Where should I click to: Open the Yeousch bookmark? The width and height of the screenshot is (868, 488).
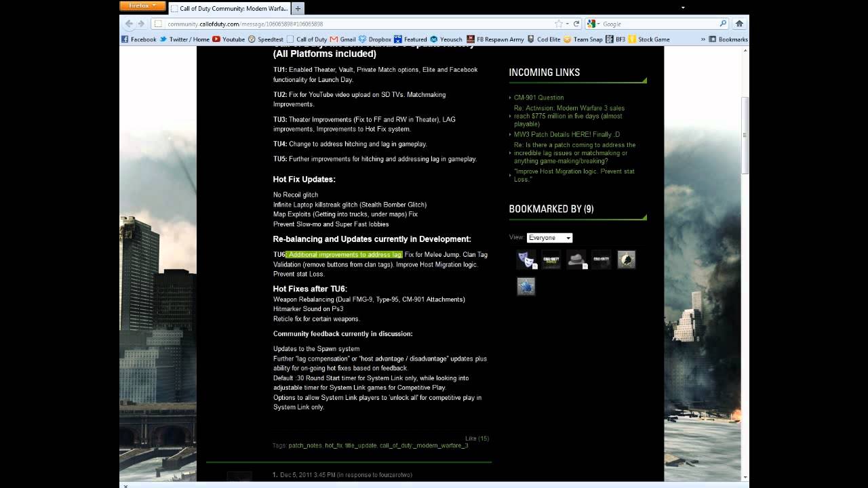446,39
